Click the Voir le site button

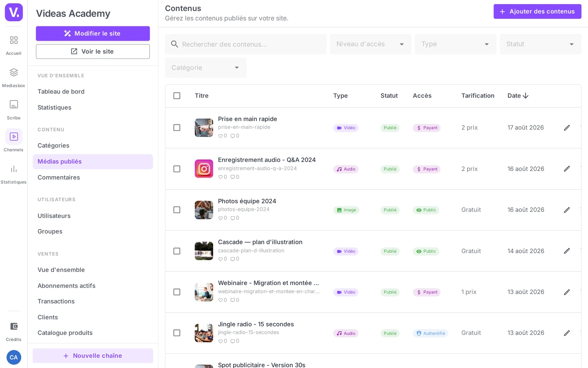coord(93,52)
